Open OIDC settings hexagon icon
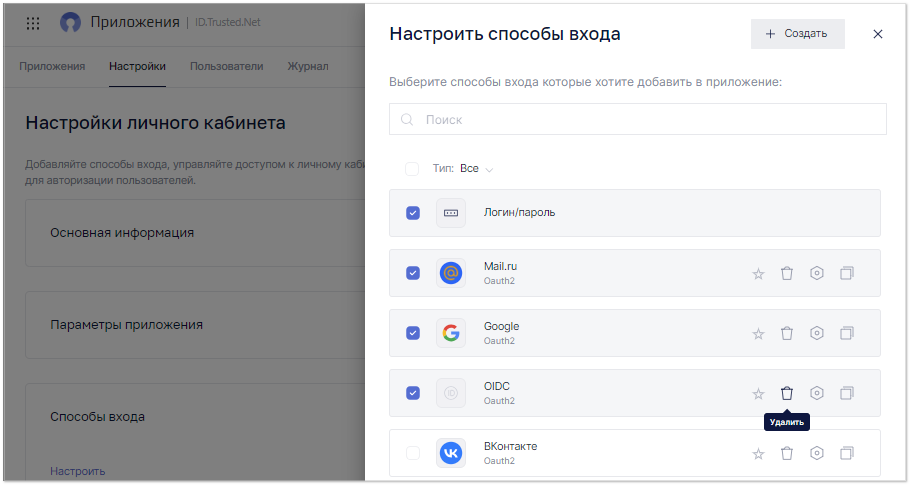This screenshot has height=485, width=910. (x=817, y=393)
